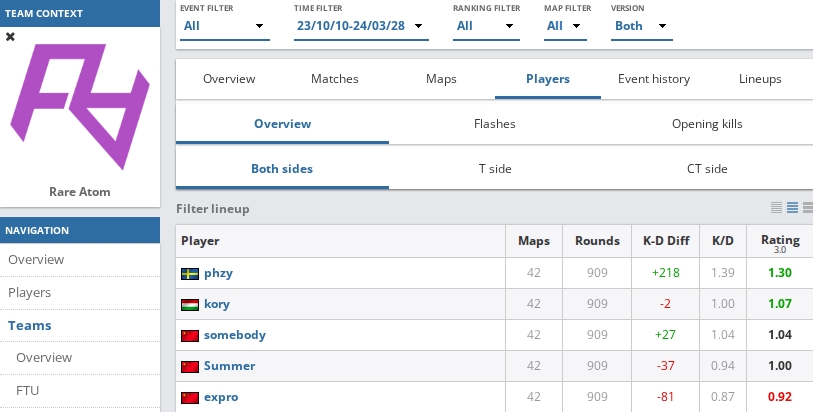This screenshot has height=412, width=813.
Task: Open player expro's profile link
Action: tap(221, 397)
